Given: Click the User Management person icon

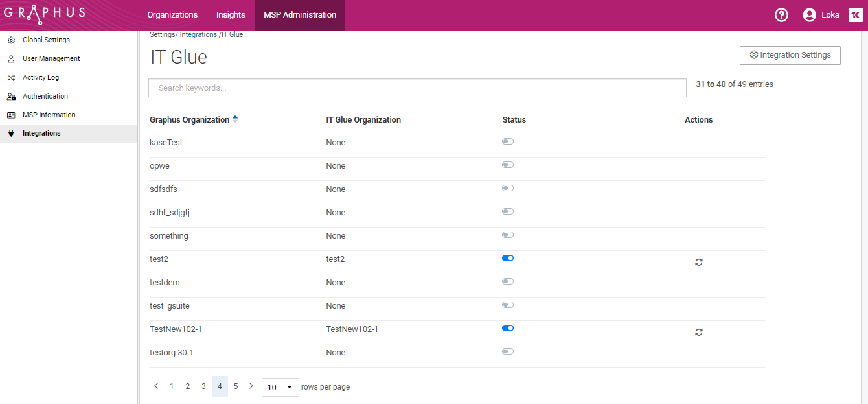Looking at the screenshot, I should (10, 59).
